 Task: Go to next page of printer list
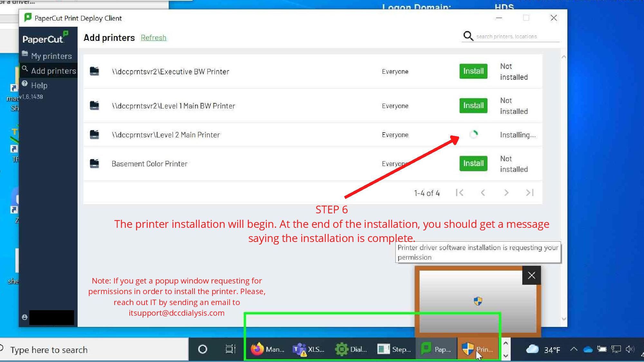[x=506, y=193]
